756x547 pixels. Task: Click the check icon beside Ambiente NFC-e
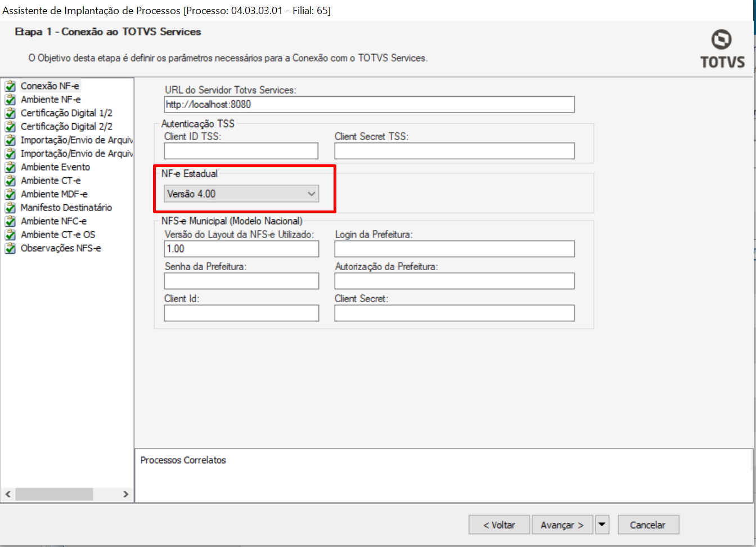10,221
